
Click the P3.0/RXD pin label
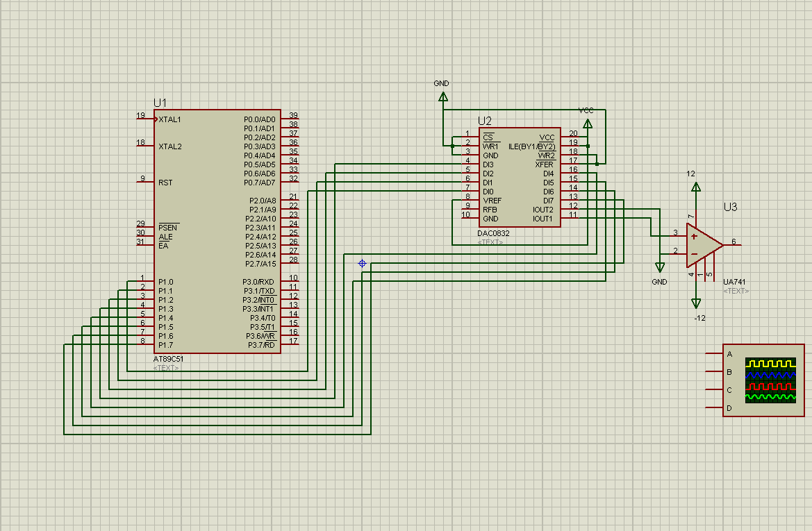click(258, 282)
